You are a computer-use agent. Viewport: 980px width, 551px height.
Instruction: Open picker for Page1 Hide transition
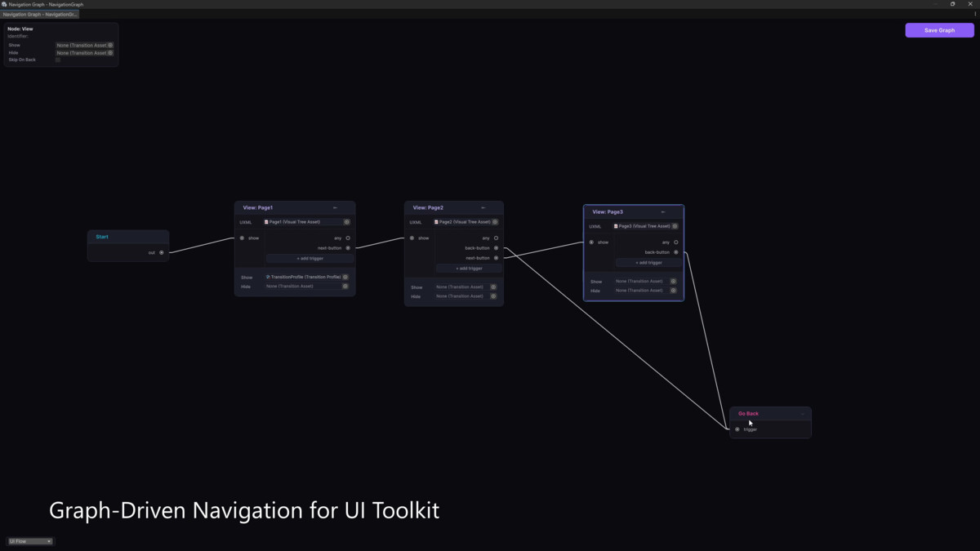tap(345, 287)
